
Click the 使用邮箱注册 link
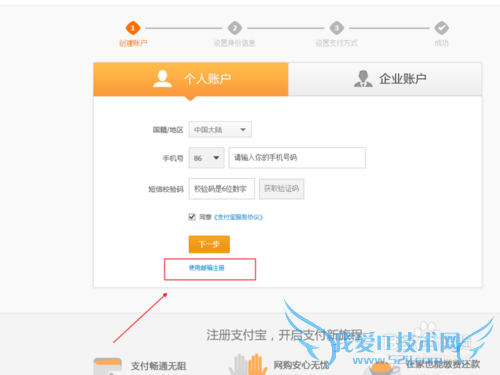[207, 268]
